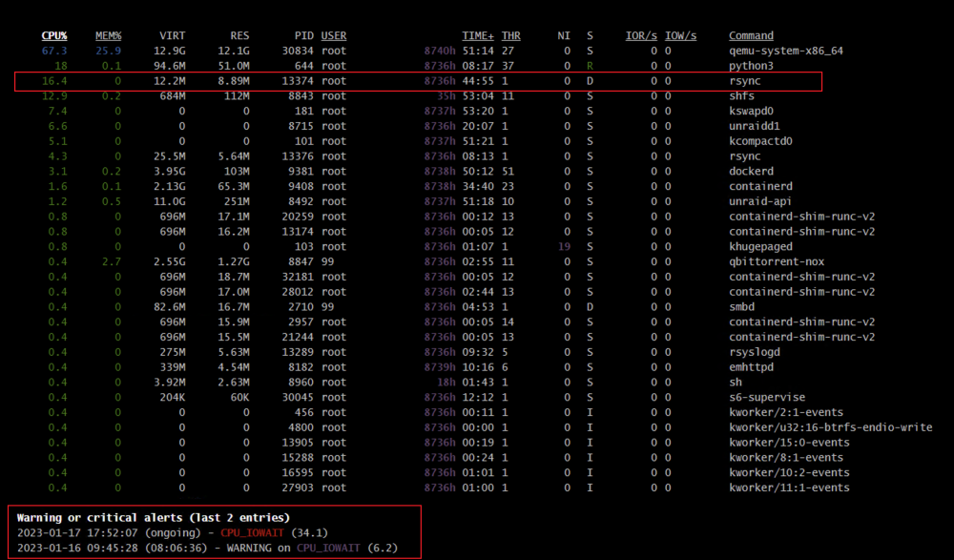Click PID 2957 in the list
The width and height of the screenshot is (954, 560).
pyautogui.click(x=301, y=322)
